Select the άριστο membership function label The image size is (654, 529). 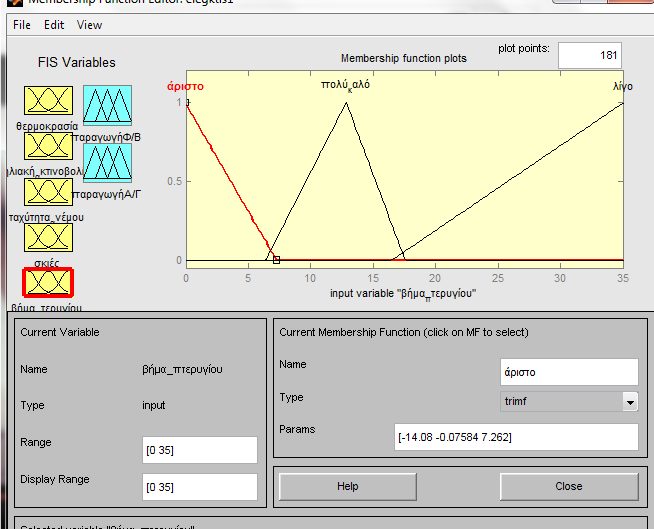pyautogui.click(x=185, y=86)
